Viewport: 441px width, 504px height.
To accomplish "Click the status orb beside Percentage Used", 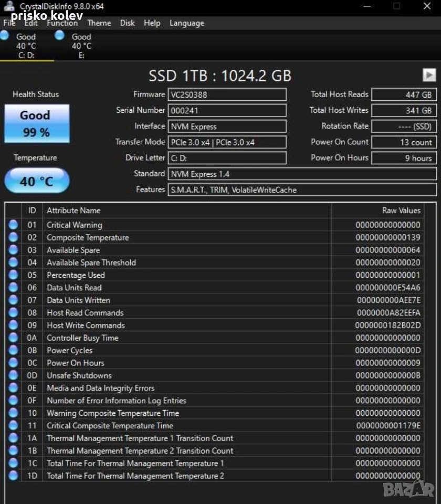I will click(x=13, y=275).
